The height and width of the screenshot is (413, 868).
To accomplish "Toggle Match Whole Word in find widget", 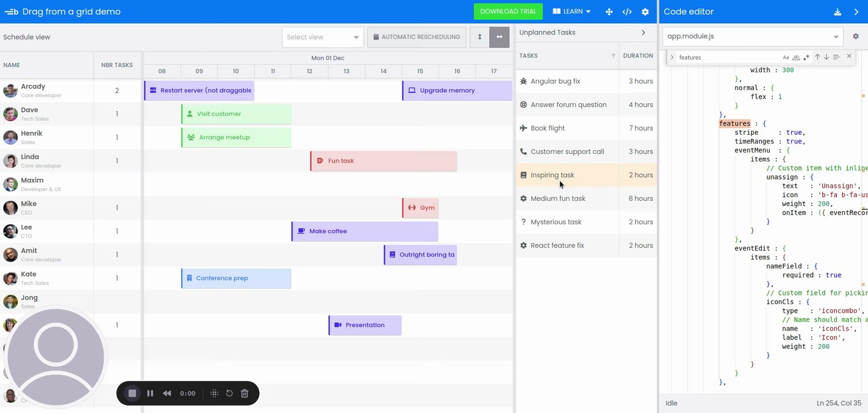I will tap(796, 57).
